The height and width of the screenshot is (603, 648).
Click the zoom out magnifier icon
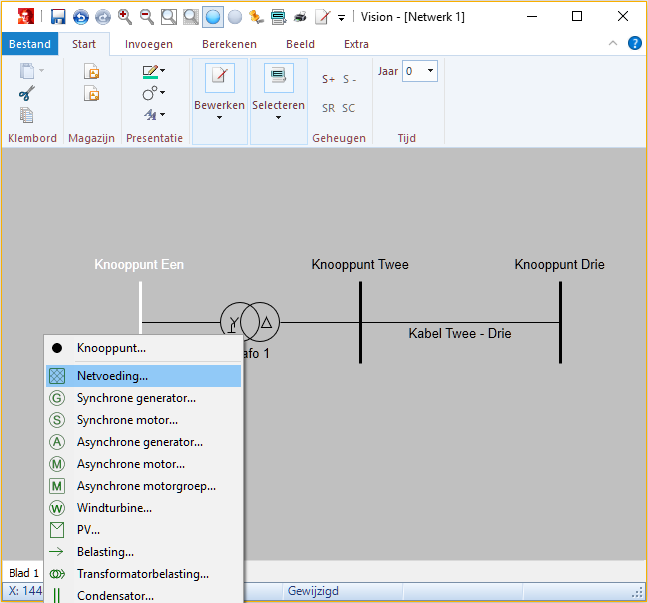[x=146, y=16]
